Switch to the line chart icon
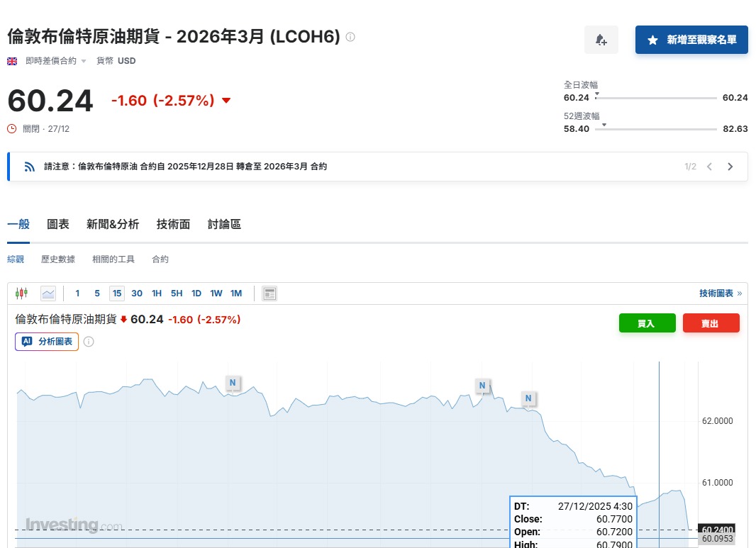 point(47,293)
